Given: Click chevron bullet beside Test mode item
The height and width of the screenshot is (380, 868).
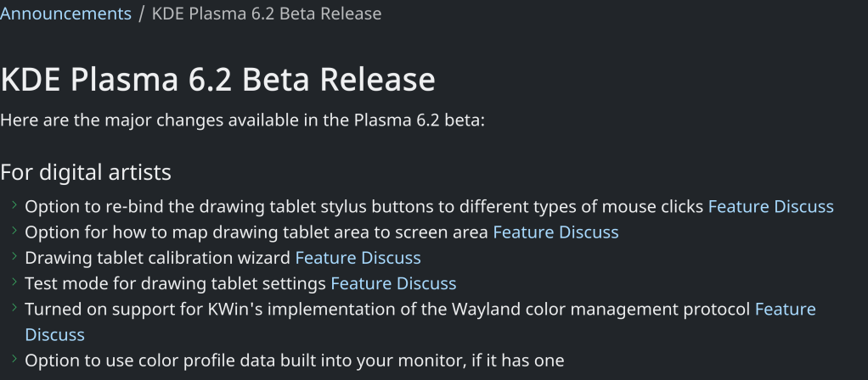Looking at the screenshot, I should point(14,282).
